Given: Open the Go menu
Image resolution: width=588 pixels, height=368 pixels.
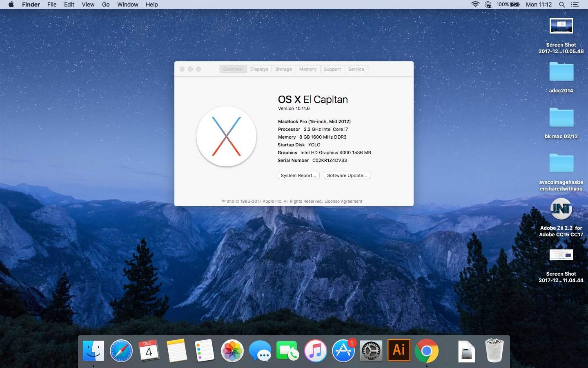Looking at the screenshot, I should [x=106, y=4].
